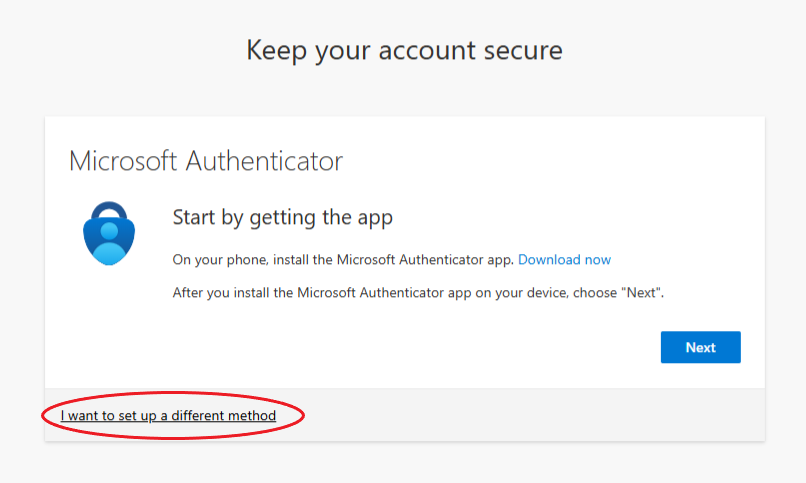The width and height of the screenshot is (806, 483).
Task: Click the Start by getting the app subheading
Action: point(283,218)
